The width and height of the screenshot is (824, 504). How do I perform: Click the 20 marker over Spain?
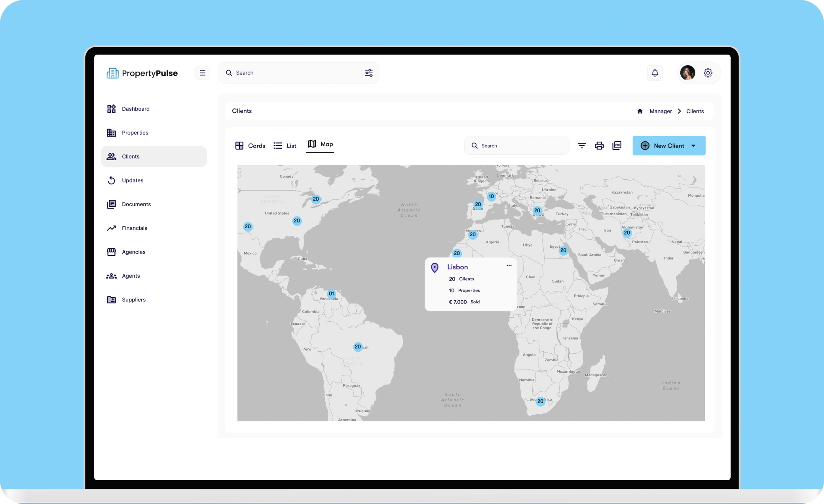478,204
